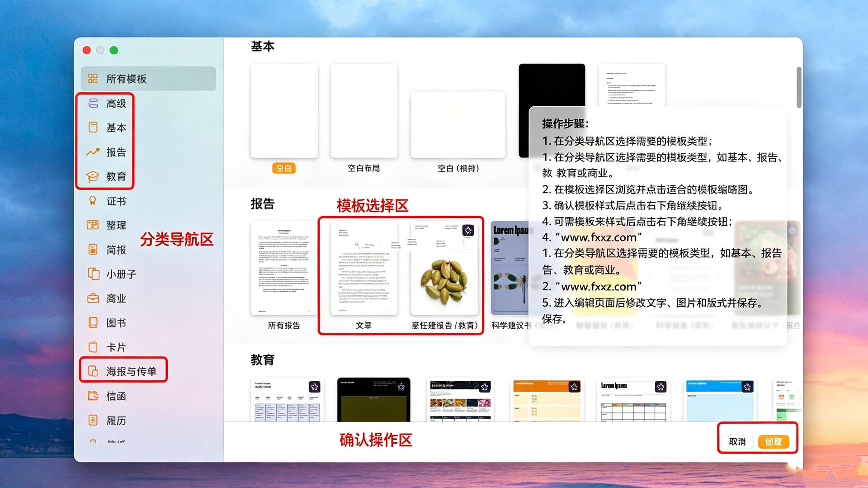This screenshot has width=868, height=488.
Task: Click the 信函 letter icon
Action: pos(93,396)
